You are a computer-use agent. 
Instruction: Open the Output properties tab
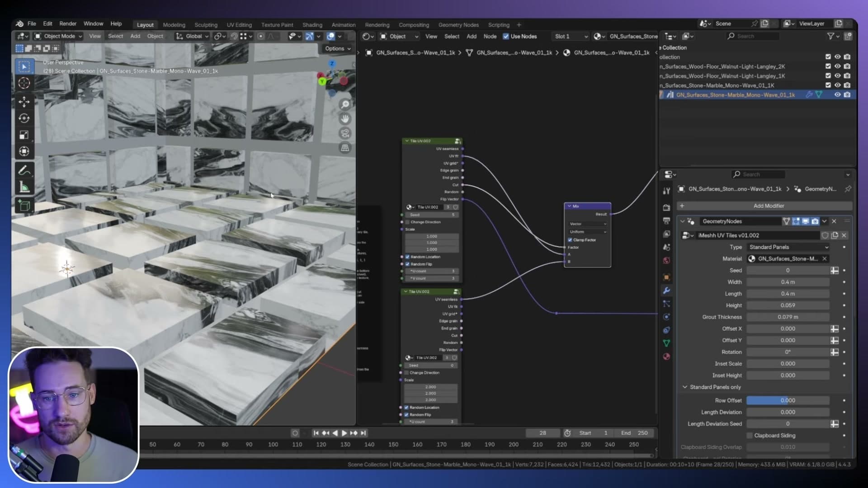point(666,221)
